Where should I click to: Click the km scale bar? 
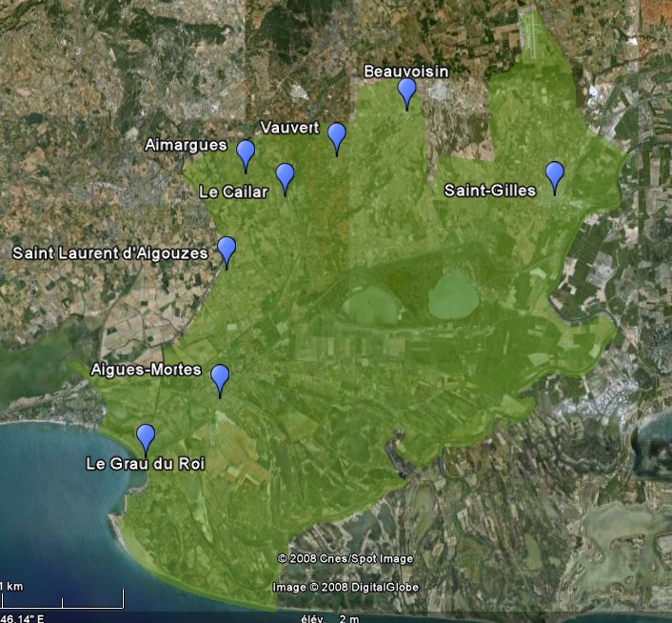click(x=62, y=601)
